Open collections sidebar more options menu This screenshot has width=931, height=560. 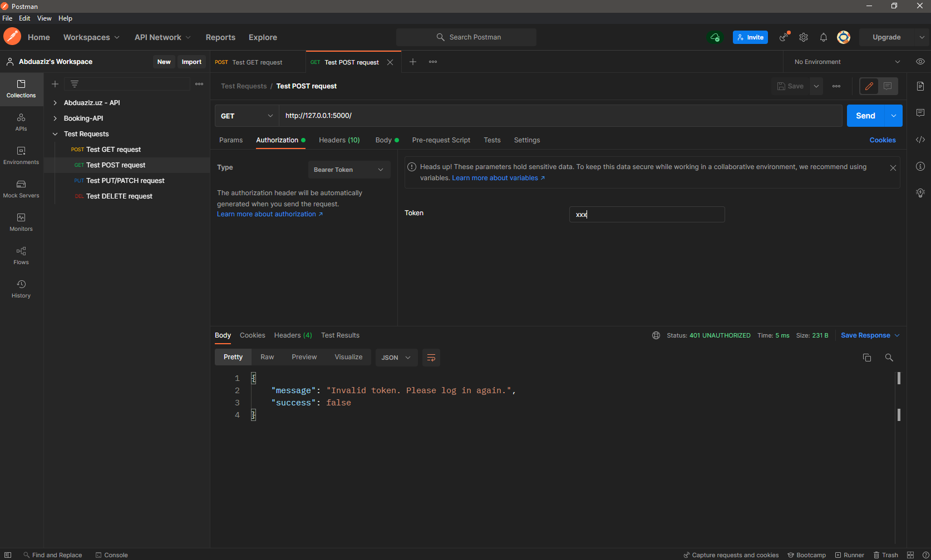pos(199,84)
